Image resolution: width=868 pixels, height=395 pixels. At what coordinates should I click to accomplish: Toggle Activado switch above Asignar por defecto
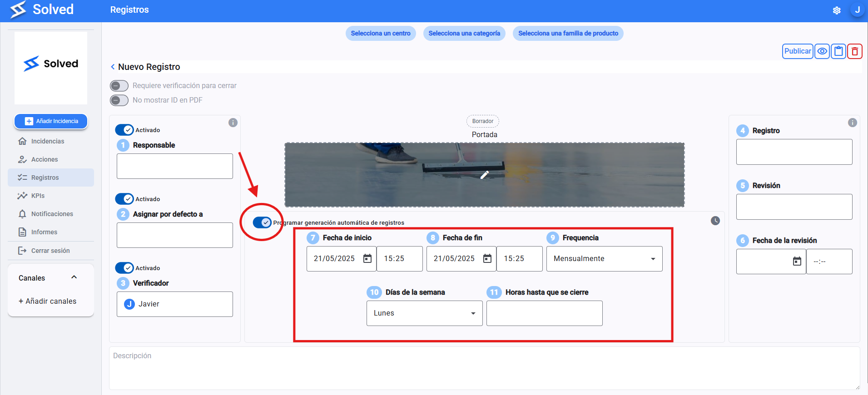coord(124,199)
